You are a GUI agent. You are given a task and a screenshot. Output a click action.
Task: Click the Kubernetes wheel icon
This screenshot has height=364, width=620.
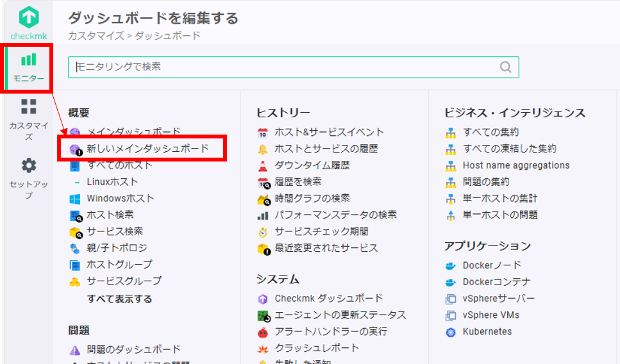coord(451,333)
